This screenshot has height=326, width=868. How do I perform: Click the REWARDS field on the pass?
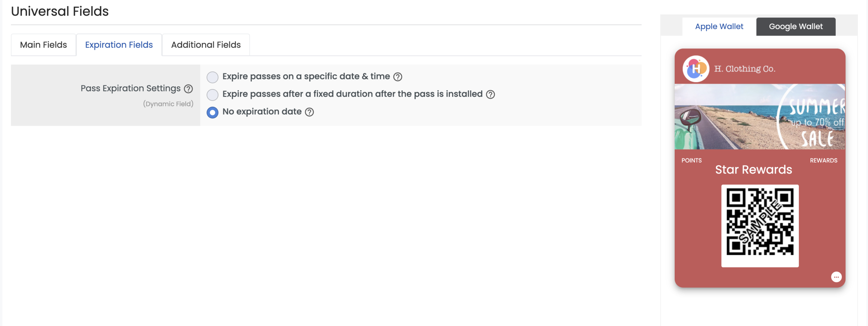pos(824,160)
